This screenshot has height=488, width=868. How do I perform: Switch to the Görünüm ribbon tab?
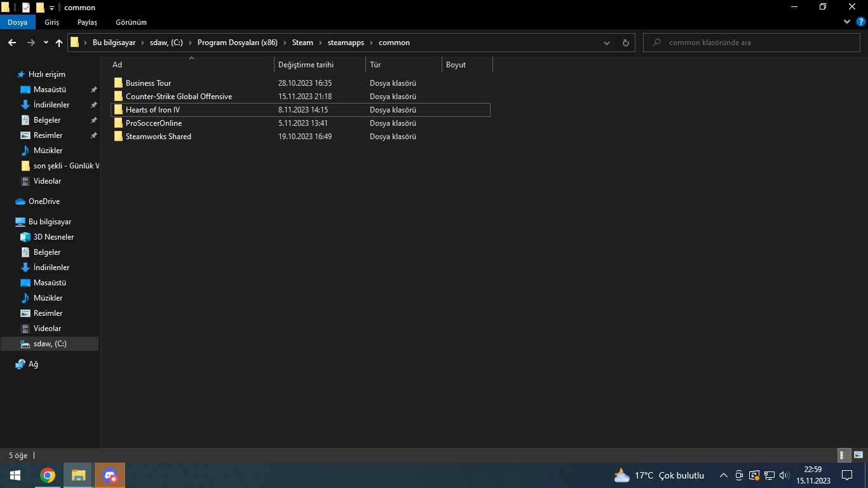point(132,22)
